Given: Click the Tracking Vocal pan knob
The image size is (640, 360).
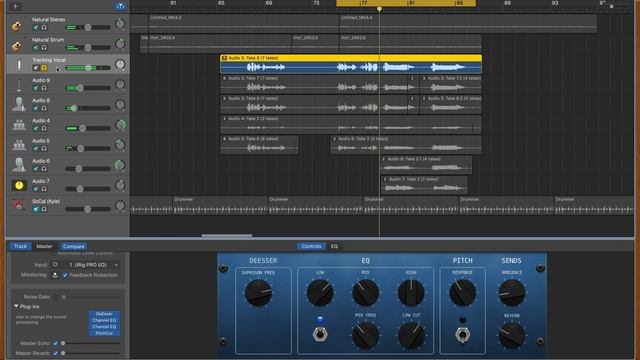Looking at the screenshot, I should [x=120, y=64].
